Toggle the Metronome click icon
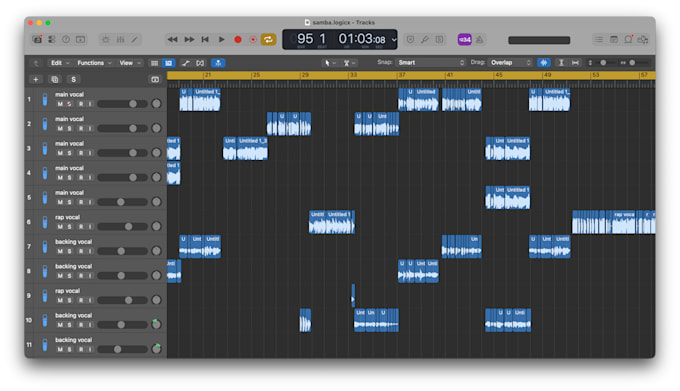 480,39
